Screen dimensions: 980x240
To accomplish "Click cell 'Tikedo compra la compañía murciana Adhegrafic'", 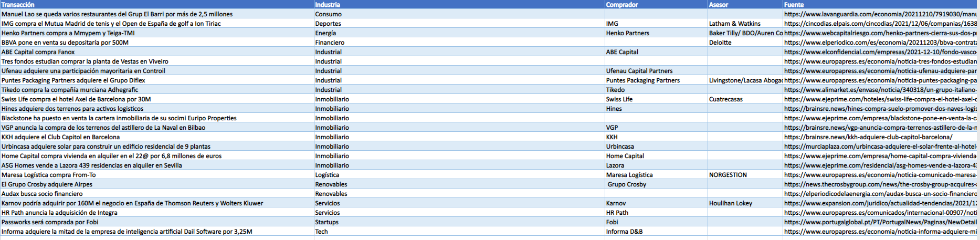I will click(x=157, y=90).
